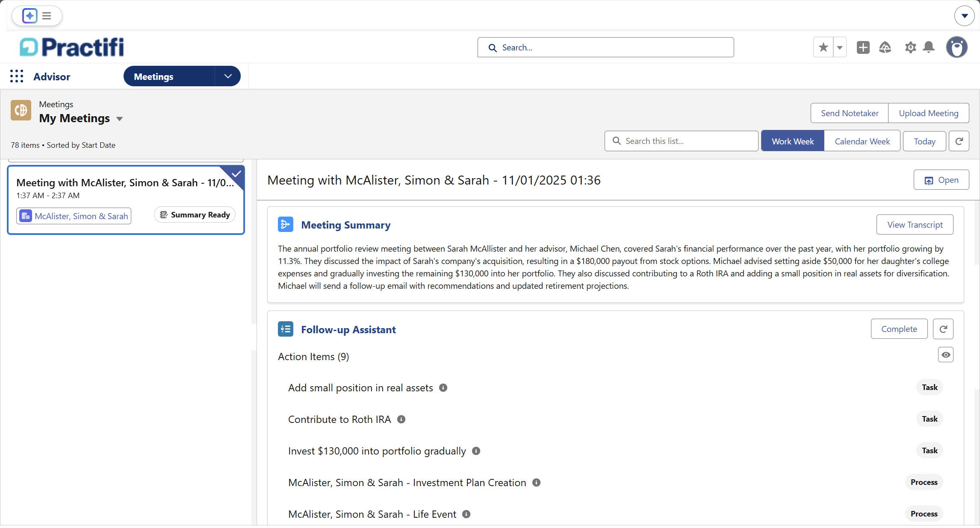The width and height of the screenshot is (980, 528).
Task: Click the Meeting Summary section icon
Action: pos(286,225)
